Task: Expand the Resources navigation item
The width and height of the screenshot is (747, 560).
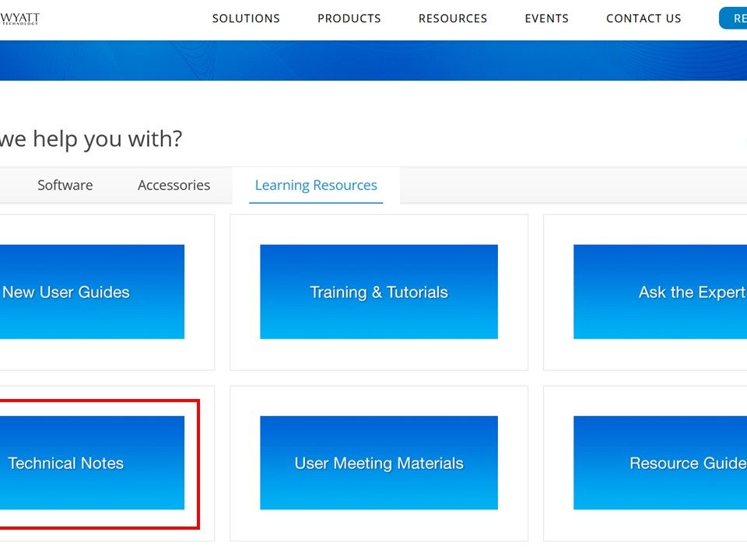Action: [x=453, y=19]
